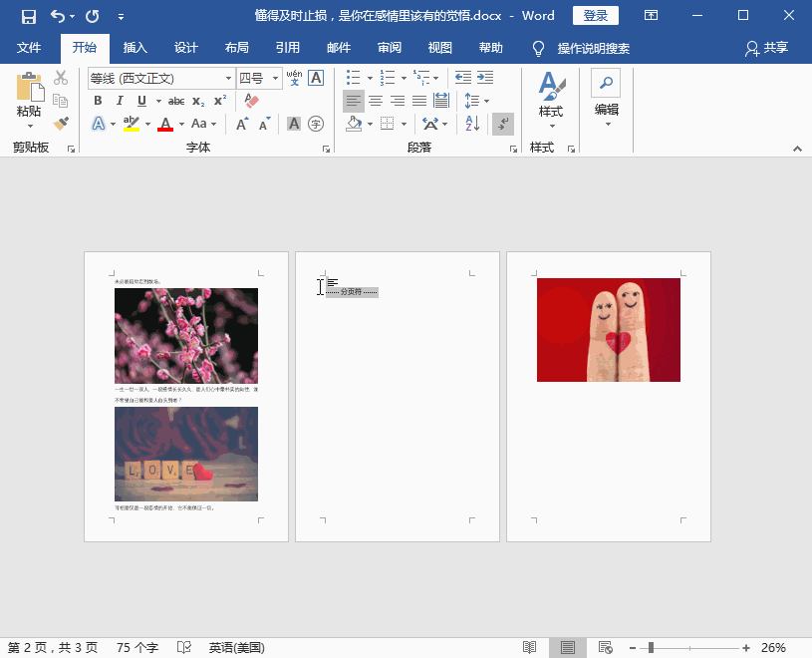Sort text with A-Z icon
The image size is (812, 658).
472,124
